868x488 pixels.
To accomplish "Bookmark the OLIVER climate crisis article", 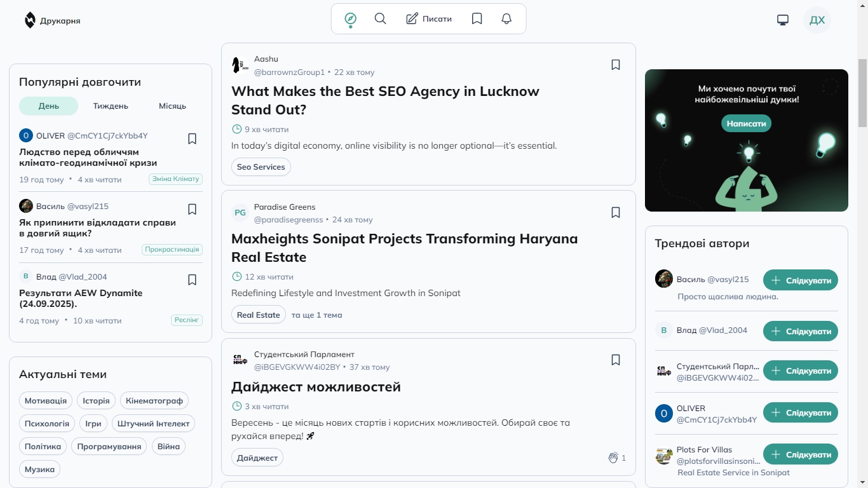I will pos(193,139).
